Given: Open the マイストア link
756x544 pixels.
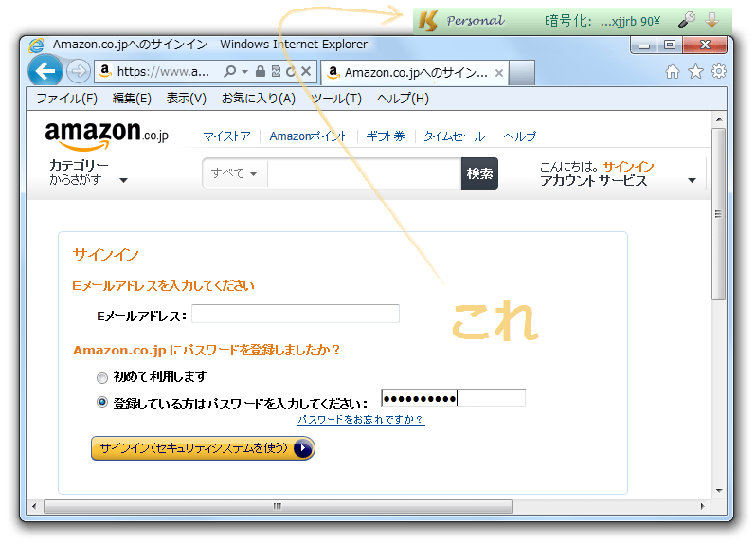Looking at the screenshot, I should pos(226,136).
